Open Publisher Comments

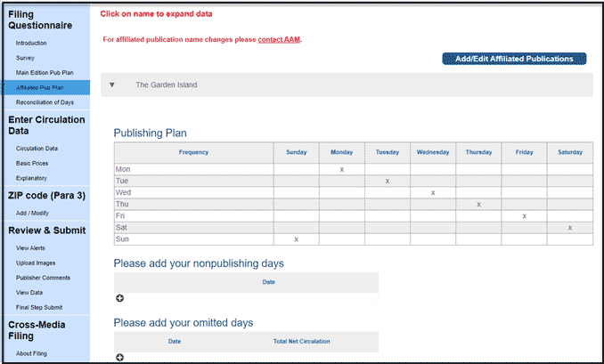pyautogui.click(x=43, y=278)
